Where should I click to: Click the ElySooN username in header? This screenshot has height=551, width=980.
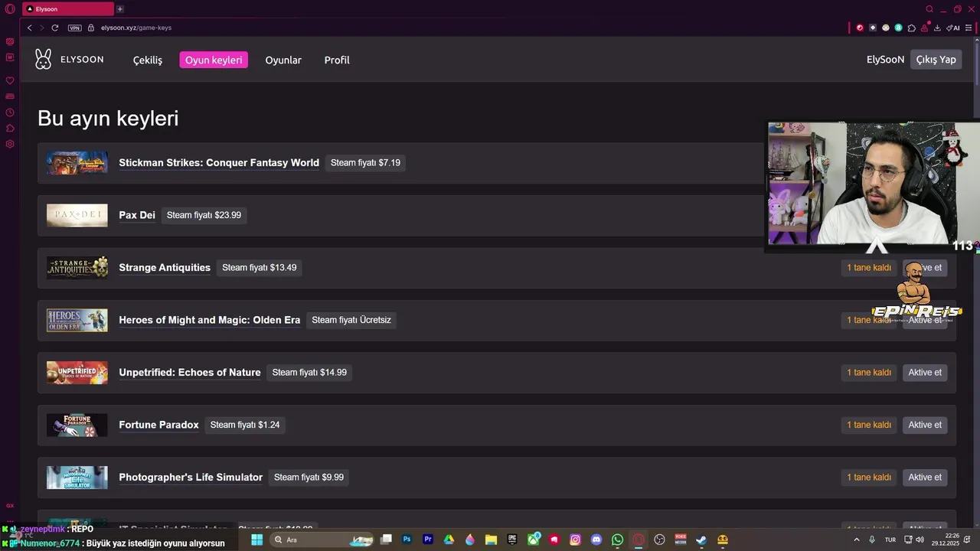(885, 60)
